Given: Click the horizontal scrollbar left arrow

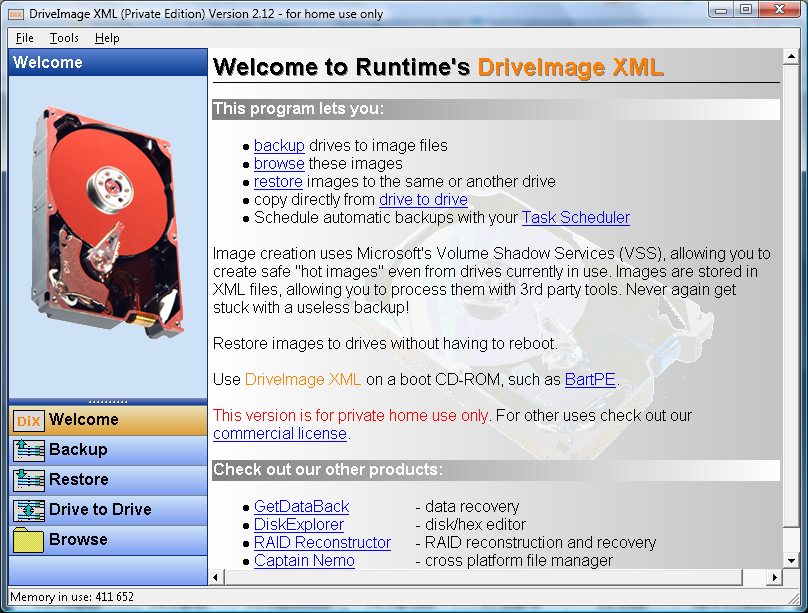Looking at the screenshot, I should [216, 577].
